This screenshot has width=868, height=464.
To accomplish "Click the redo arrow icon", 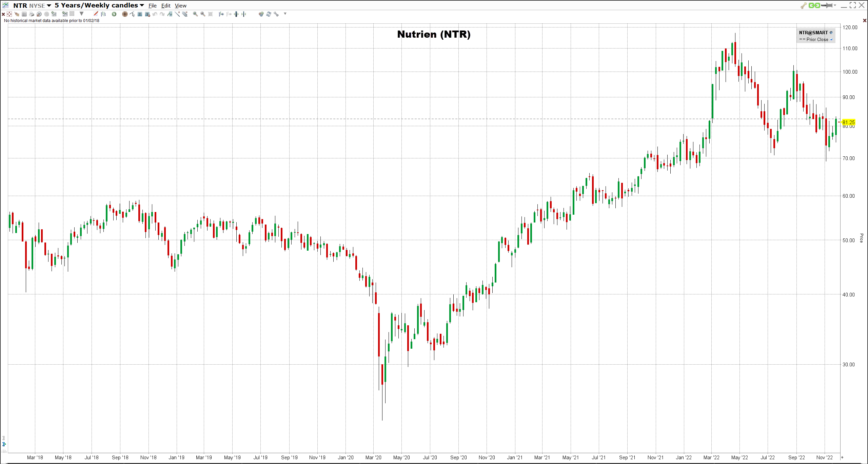I will coord(162,14).
